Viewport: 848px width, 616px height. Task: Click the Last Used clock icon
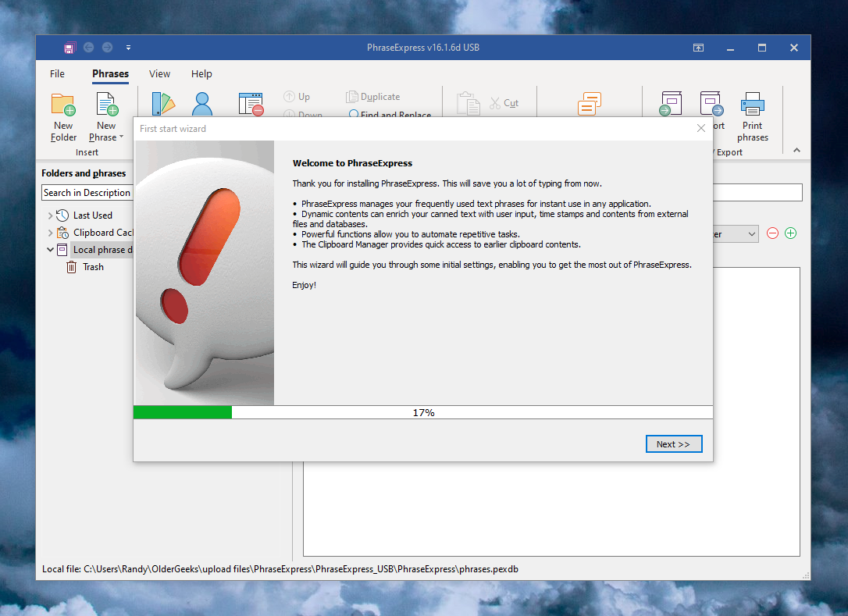click(62, 215)
